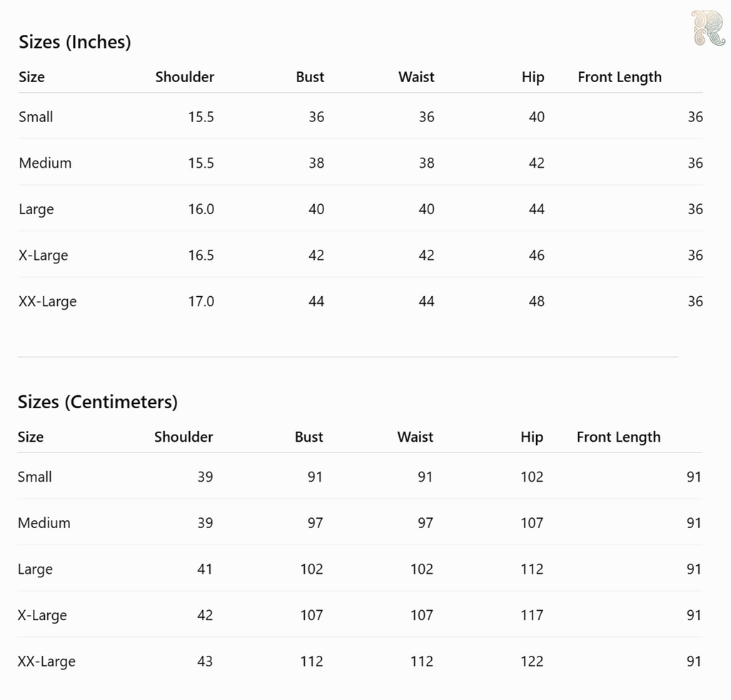Click hip value 122 for XX-Large
The width and height of the screenshot is (731, 700).
[532, 661]
